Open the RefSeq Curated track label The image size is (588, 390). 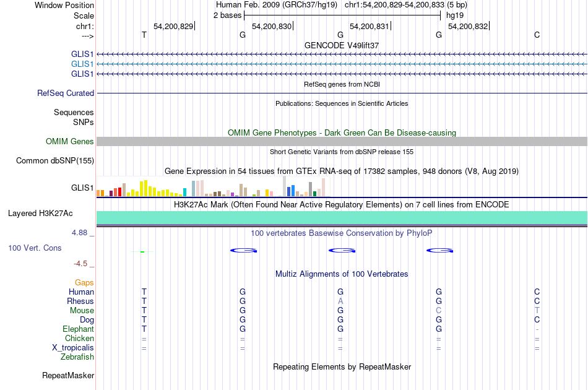coord(66,93)
